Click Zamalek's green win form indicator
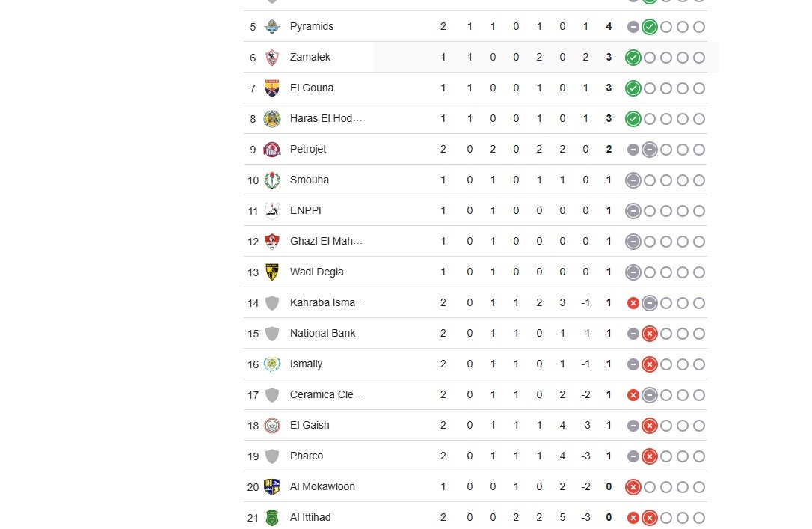Viewport: 812px width, 529px height. (633, 58)
